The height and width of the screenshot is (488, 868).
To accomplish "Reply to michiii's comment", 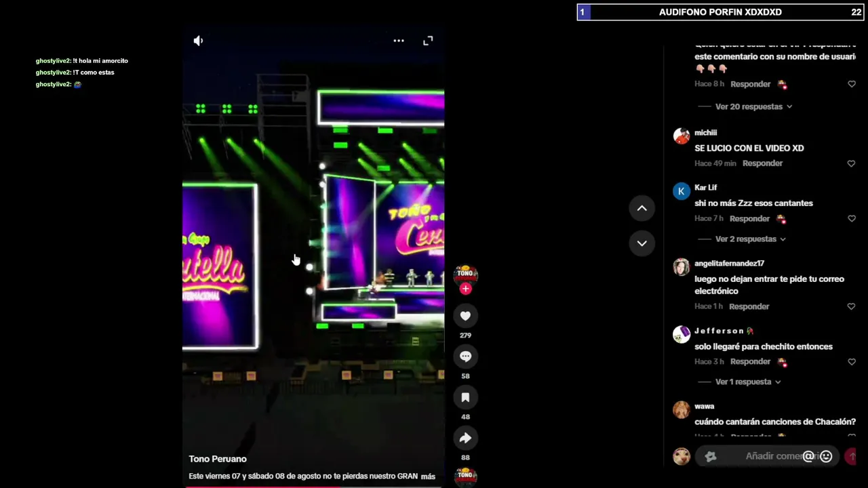I will pyautogui.click(x=762, y=163).
